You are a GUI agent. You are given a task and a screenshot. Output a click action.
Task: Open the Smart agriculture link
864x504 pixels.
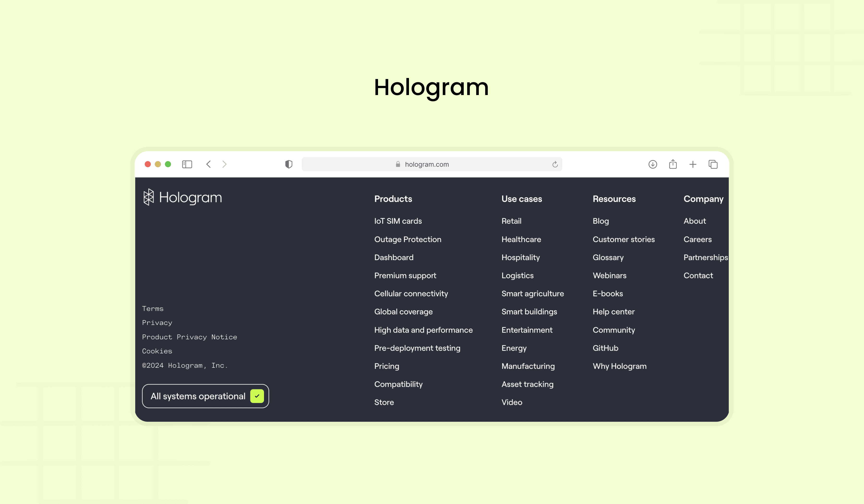[533, 294]
